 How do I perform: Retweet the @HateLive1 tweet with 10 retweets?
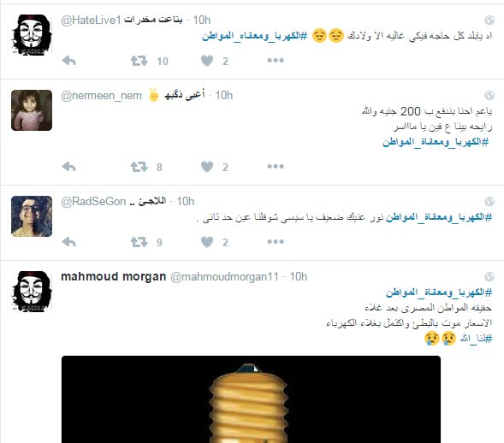pos(139,61)
